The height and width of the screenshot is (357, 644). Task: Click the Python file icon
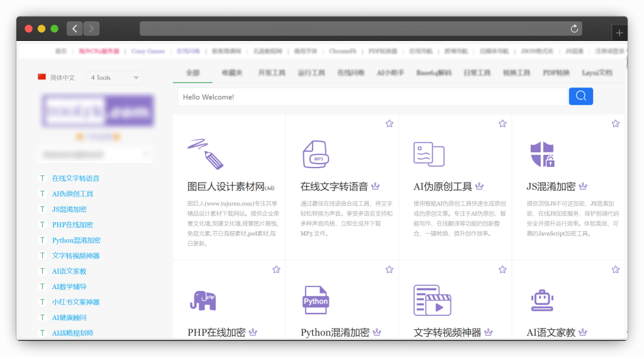[316, 300]
